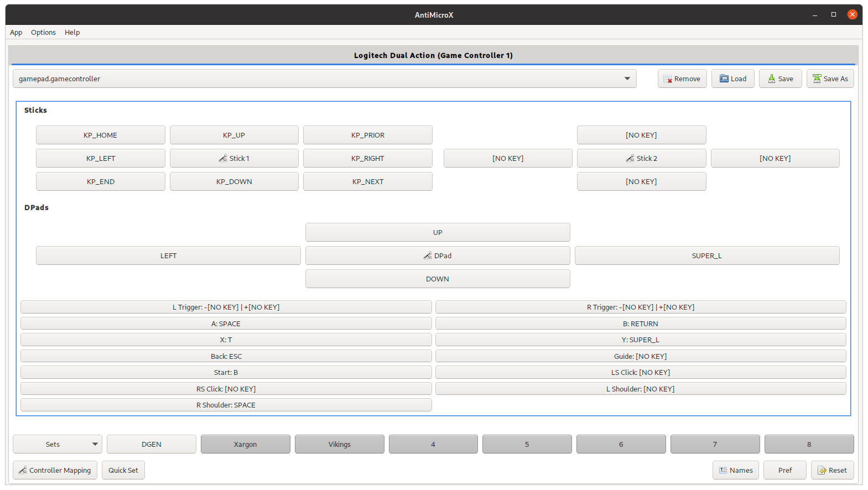The height and width of the screenshot is (490, 868).
Task: Select set number 5
Action: click(527, 444)
